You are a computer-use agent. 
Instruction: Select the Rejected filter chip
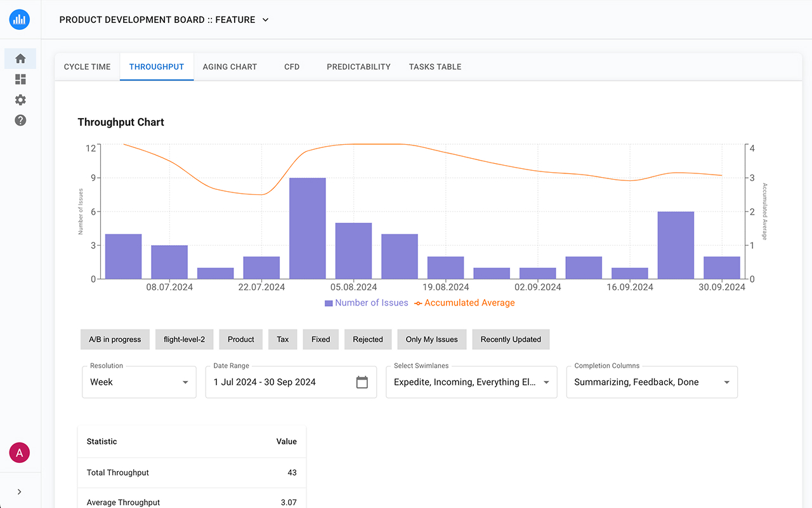[368, 339]
